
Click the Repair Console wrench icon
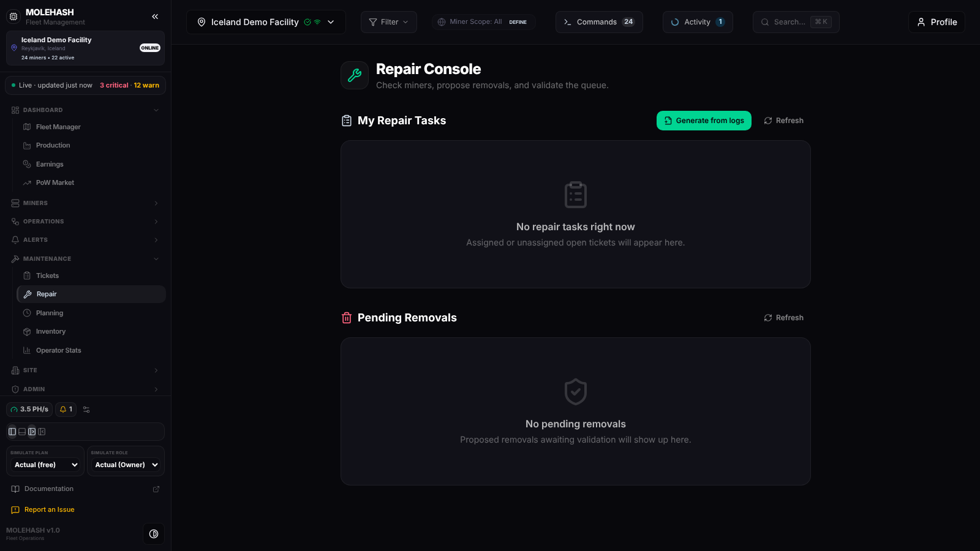tap(355, 75)
